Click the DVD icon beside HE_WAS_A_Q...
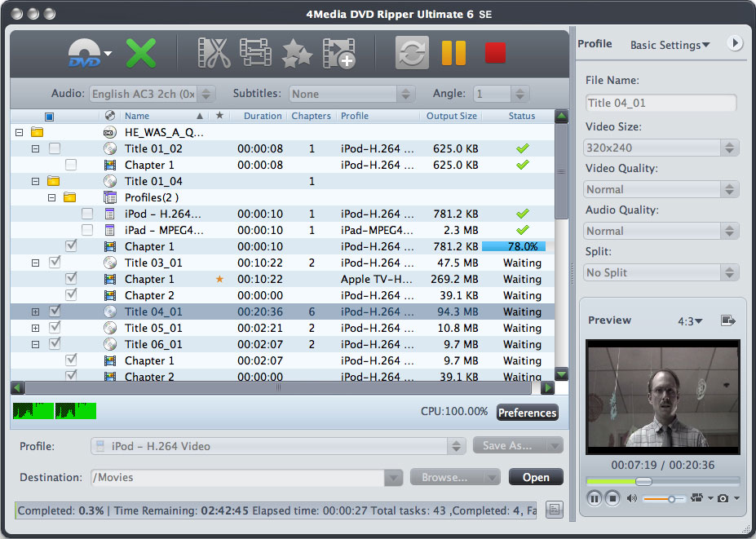 (110, 132)
